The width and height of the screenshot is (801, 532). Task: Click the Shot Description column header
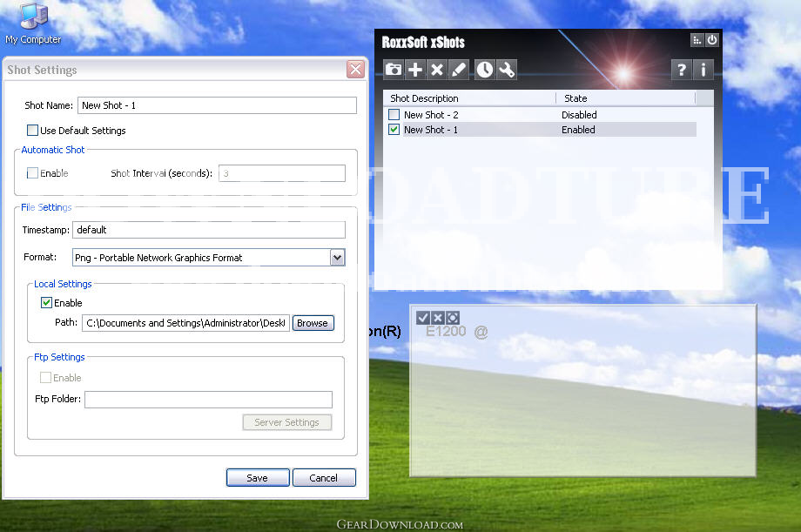click(469, 98)
